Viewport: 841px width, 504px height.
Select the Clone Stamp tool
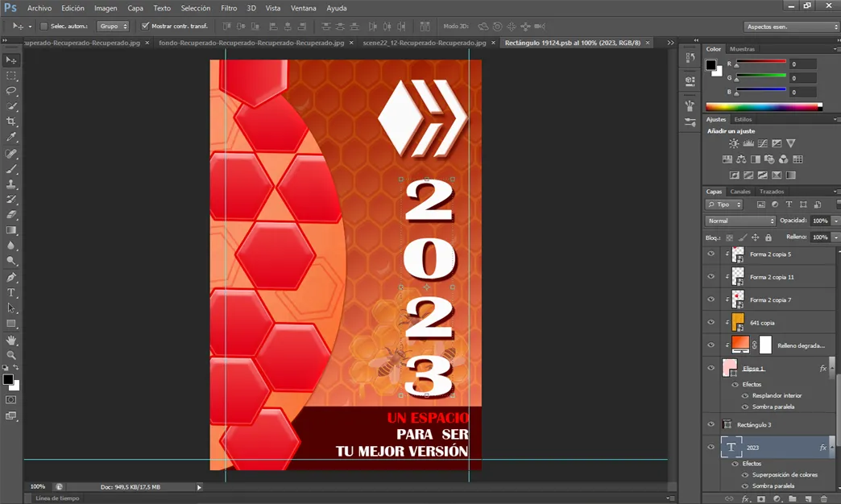11,184
